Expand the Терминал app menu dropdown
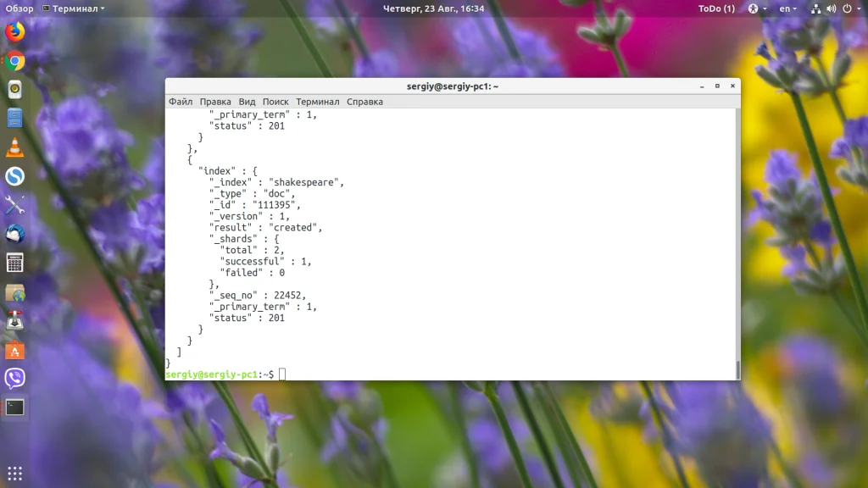This screenshot has width=868, height=488. [74, 8]
